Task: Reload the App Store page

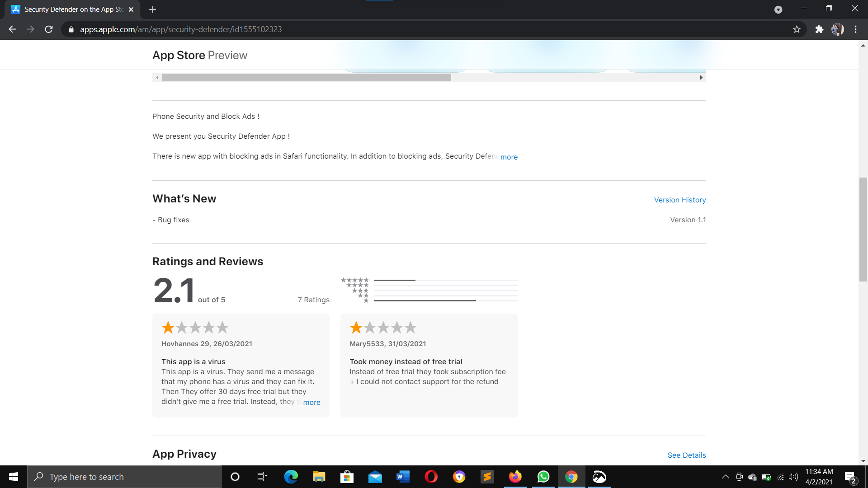Action: point(49,29)
